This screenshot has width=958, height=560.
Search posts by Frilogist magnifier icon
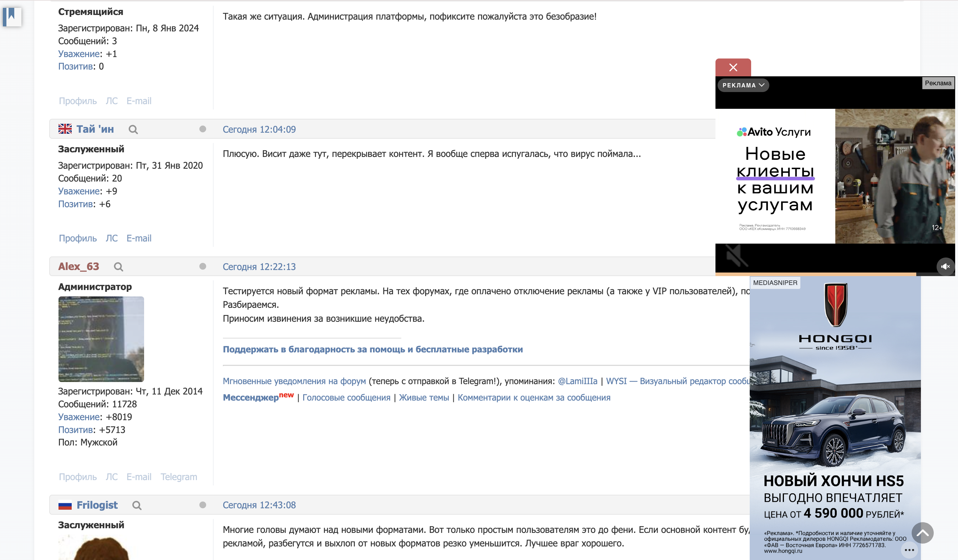[137, 505]
